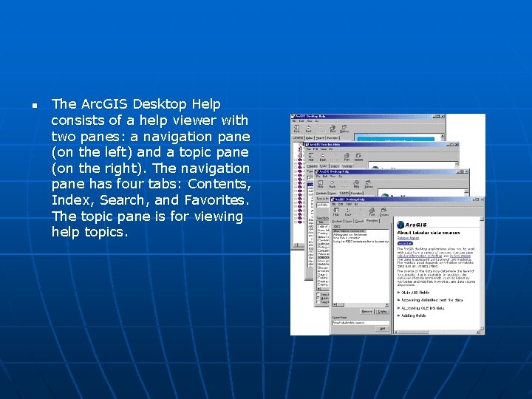Toggle first checkbox below results in Search-tab window
532x399 pixels.
coord(318,294)
